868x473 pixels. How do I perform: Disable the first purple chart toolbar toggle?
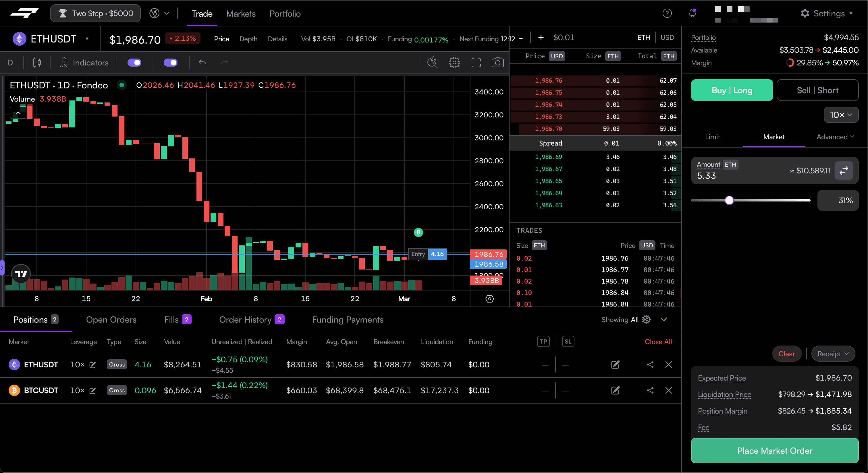point(134,63)
